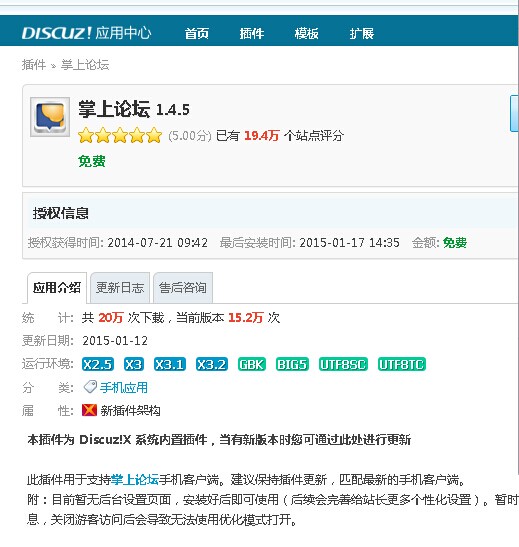Screen dimensions: 519x547
Task: Click the 新插件架构 attribute text
Action: pos(130,411)
